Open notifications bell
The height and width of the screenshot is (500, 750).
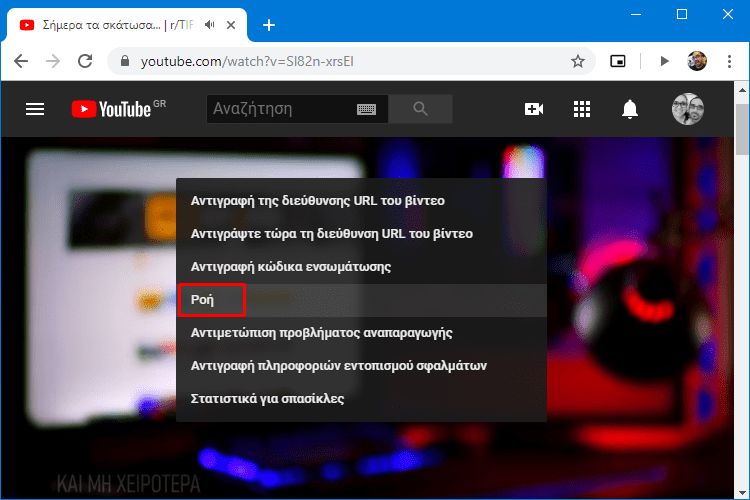[630, 109]
